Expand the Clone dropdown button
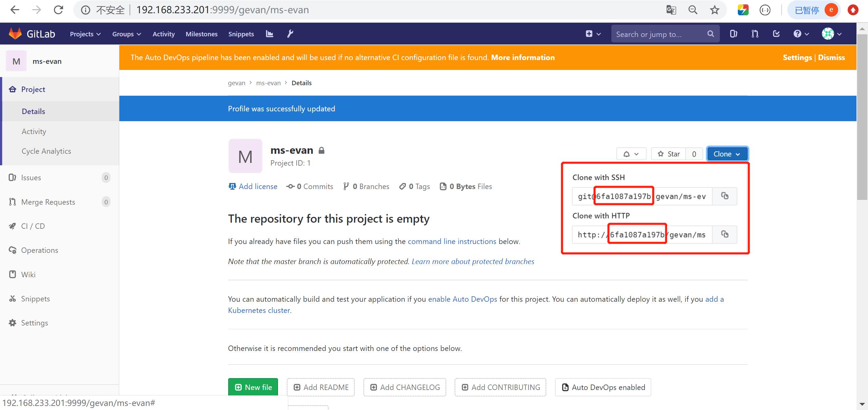 [x=727, y=154]
